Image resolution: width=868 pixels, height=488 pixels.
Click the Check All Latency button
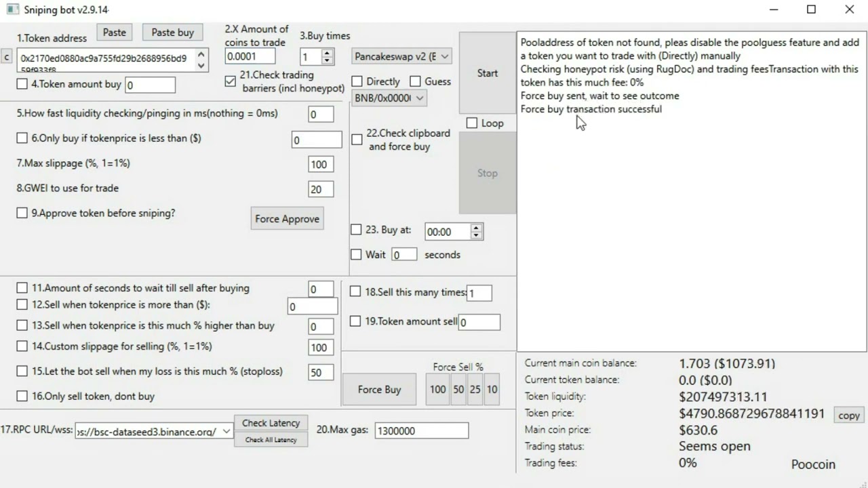coord(271,440)
